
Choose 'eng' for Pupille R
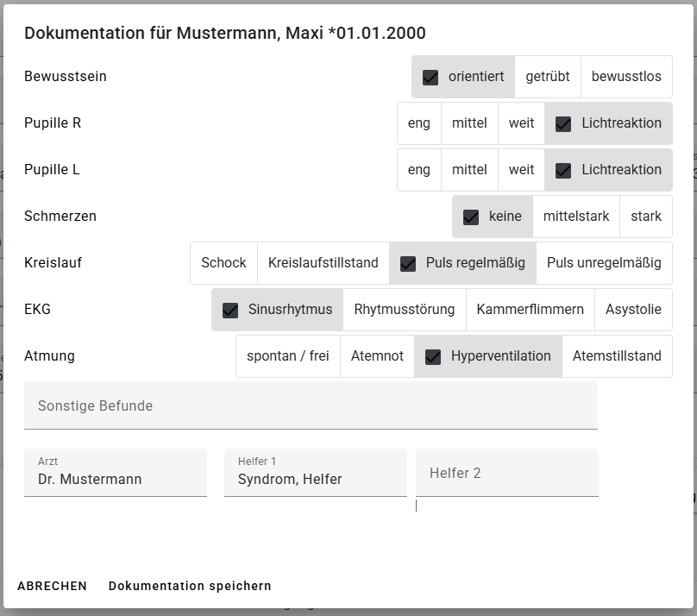(x=419, y=123)
